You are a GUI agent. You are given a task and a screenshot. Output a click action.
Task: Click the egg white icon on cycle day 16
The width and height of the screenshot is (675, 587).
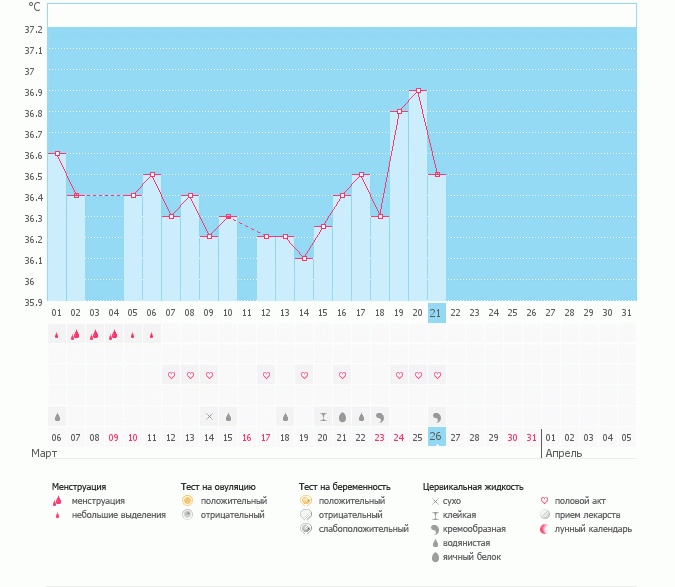[342, 416]
